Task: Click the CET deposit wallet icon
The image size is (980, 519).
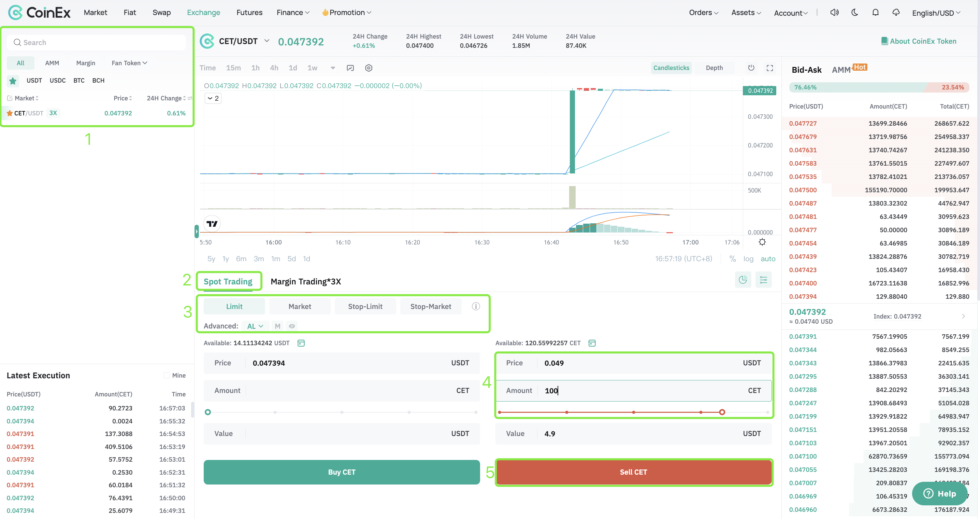Action: (592, 343)
